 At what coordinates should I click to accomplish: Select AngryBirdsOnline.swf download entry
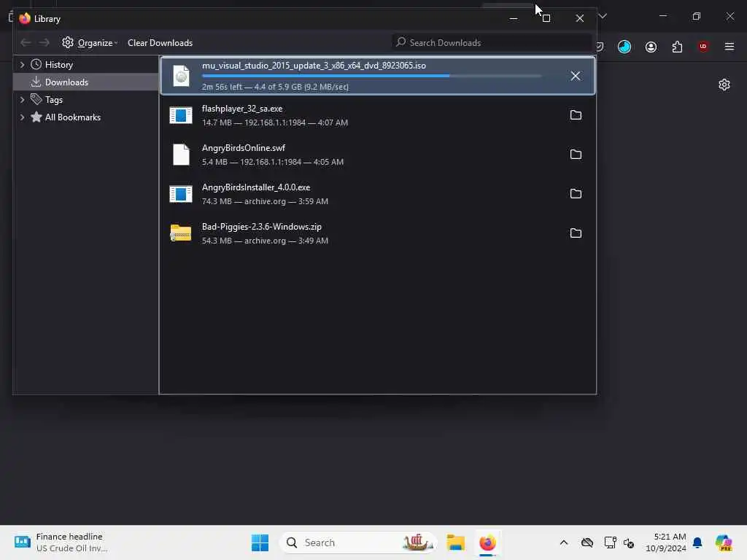pyautogui.click(x=378, y=155)
